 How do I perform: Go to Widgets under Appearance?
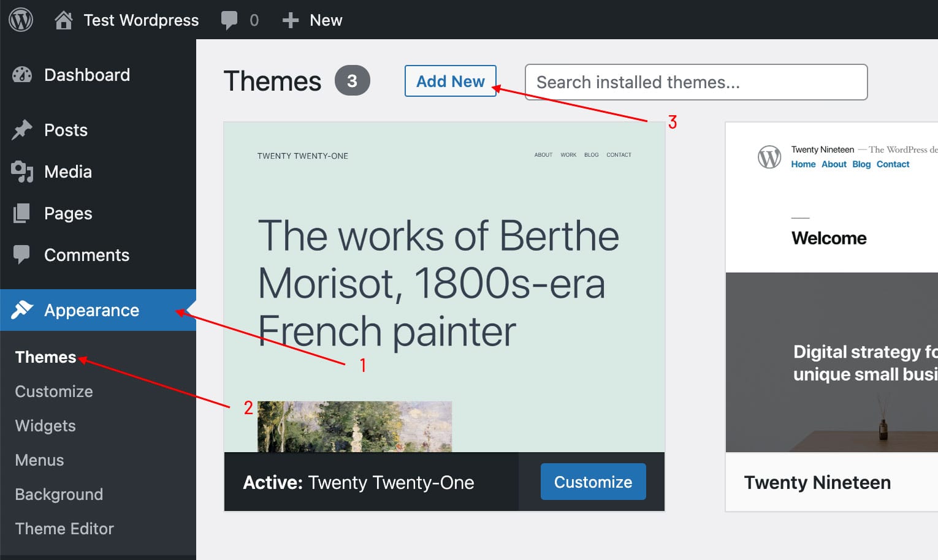pyautogui.click(x=45, y=426)
